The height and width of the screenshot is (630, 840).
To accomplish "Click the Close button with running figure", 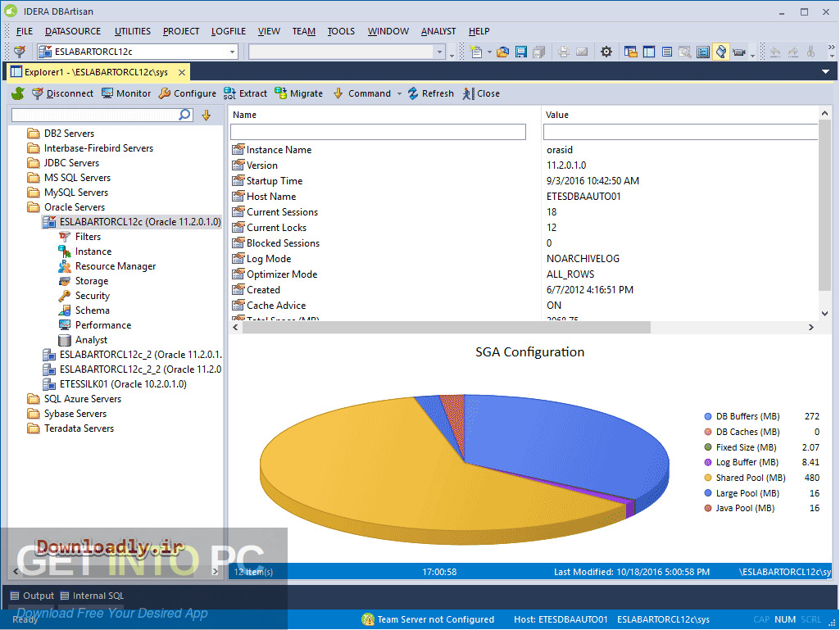I will [481, 93].
